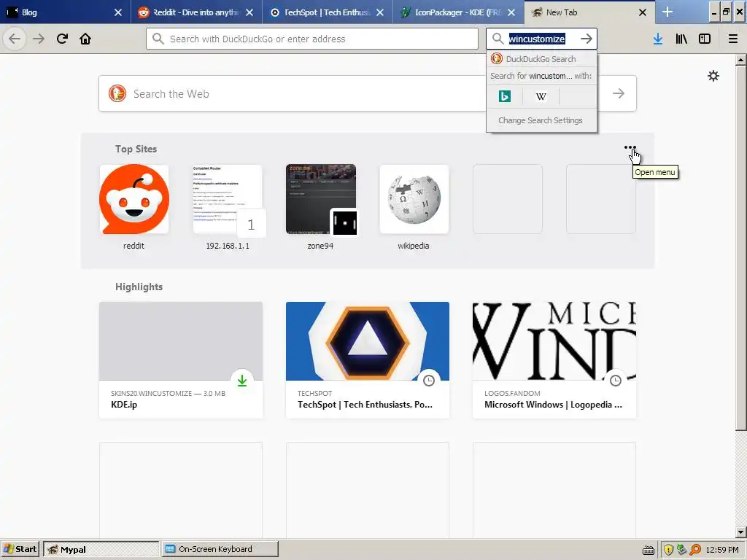
Task: Click DuckDuckGo logo in page search box
Action: pyautogui.click(x=117, y=93)
